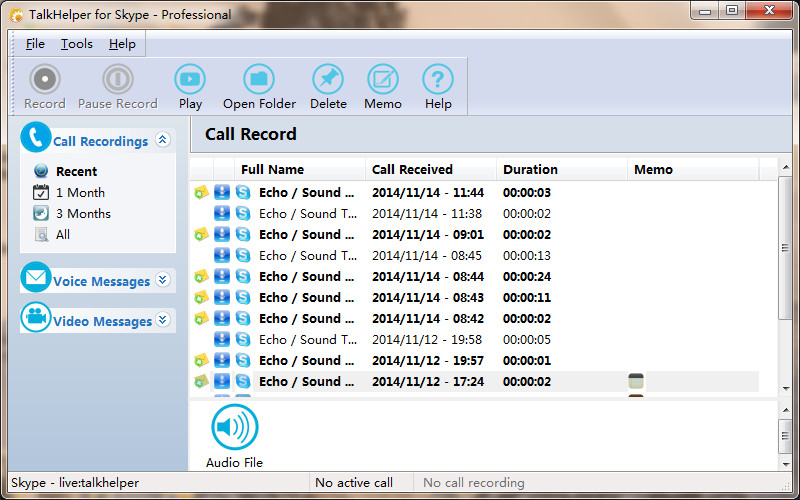Viewport: 800px width, 500px height.
Task: Sort by Duration column
Action: tap(562, 169)
